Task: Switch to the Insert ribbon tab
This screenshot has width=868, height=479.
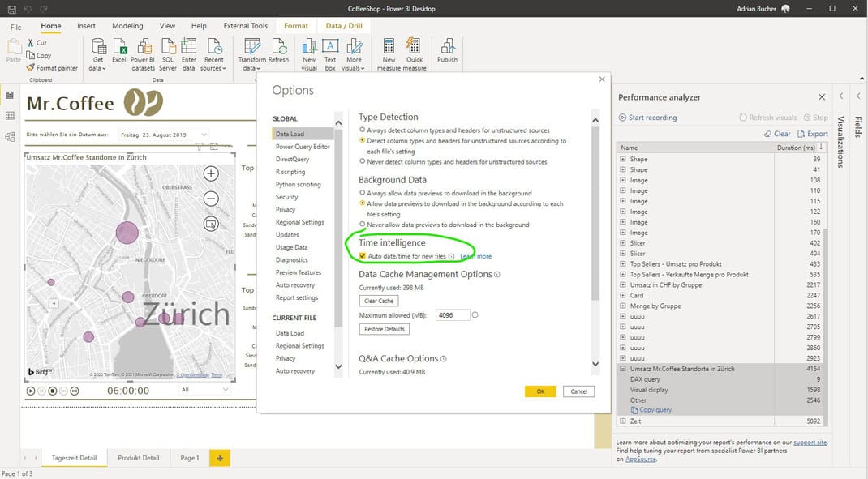Action: (86, 25)
